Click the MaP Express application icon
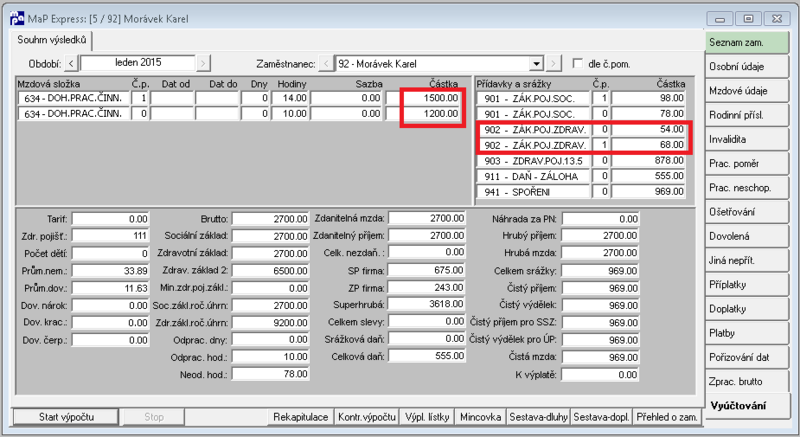This screenshot has width=800, height=437. coord(17,18)
